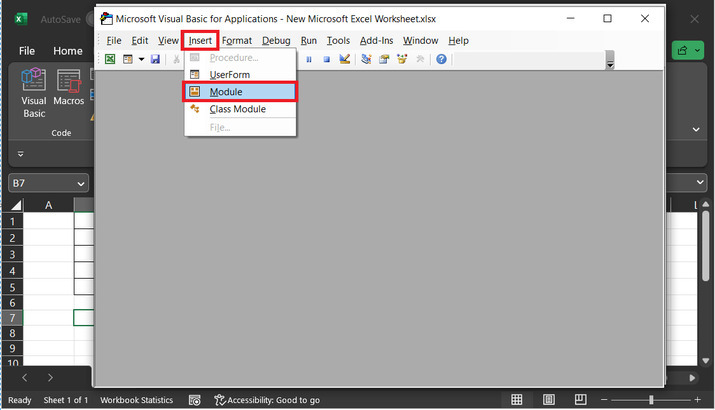This screenshot has height=410, width=715.
Task: Choose Class Module from the Insert menu
Action: click(x=240, y=109)
